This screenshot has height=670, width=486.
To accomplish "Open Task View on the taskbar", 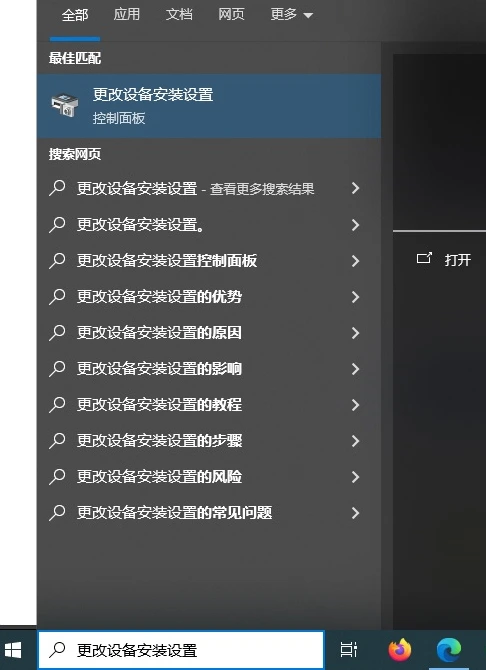I will click(x=348, y=650).
